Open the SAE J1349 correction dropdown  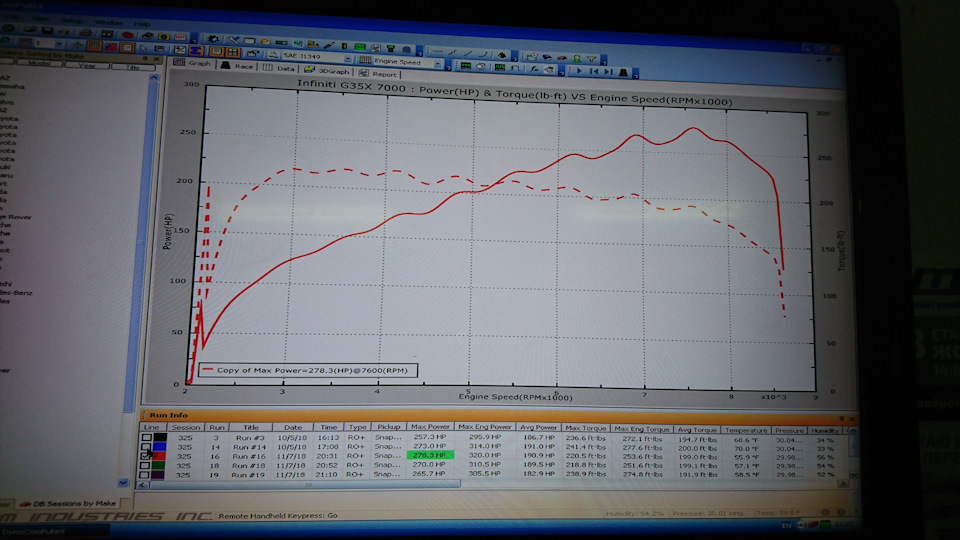point(348,59)
